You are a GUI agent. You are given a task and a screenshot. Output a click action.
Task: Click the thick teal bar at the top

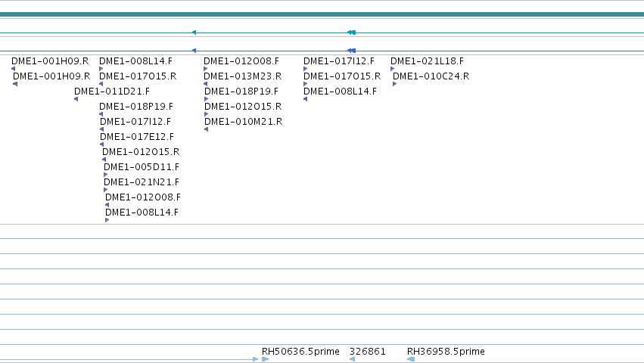pyautogui.click(x=322, y=14)
